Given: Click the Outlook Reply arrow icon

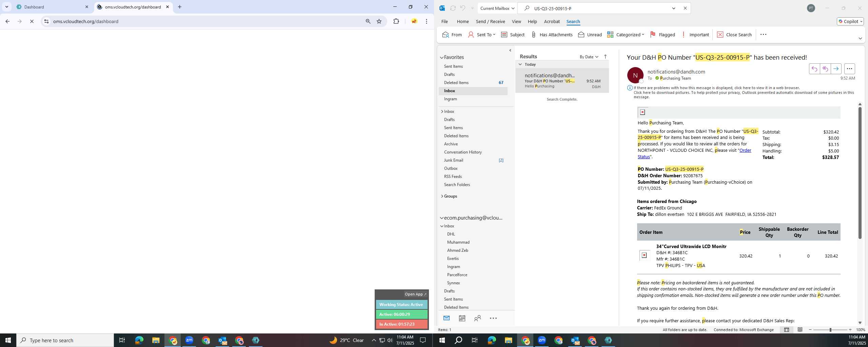Looking at the screenshot, I should (814, 69).
